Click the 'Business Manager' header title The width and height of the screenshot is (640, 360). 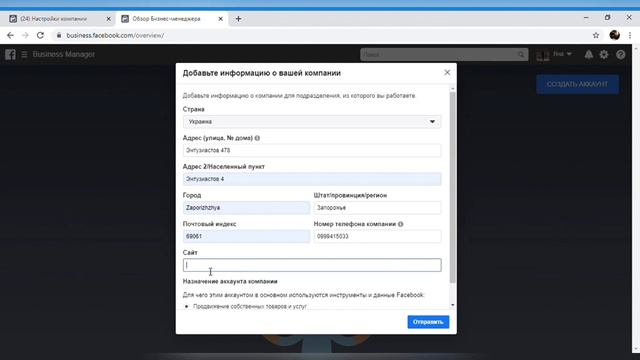(64, 54)
